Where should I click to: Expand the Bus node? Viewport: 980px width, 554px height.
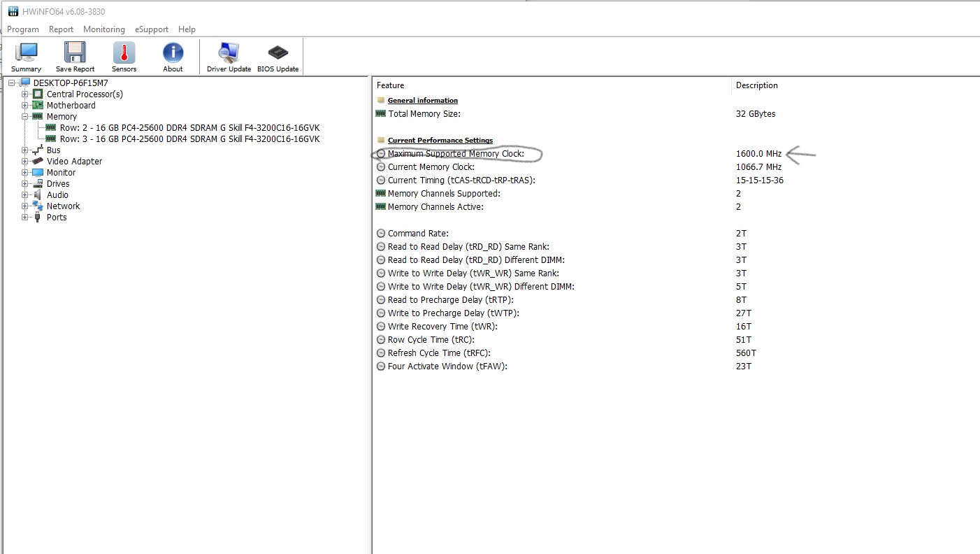pyautogui.click(x=25, y=150)
